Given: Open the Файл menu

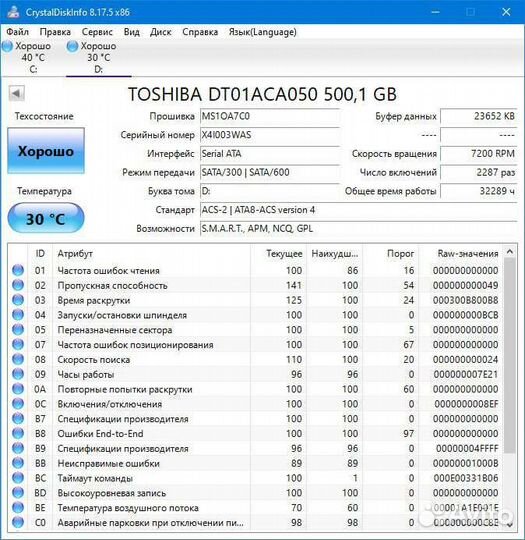Looking at the screenshot, I should pos(17,32).
